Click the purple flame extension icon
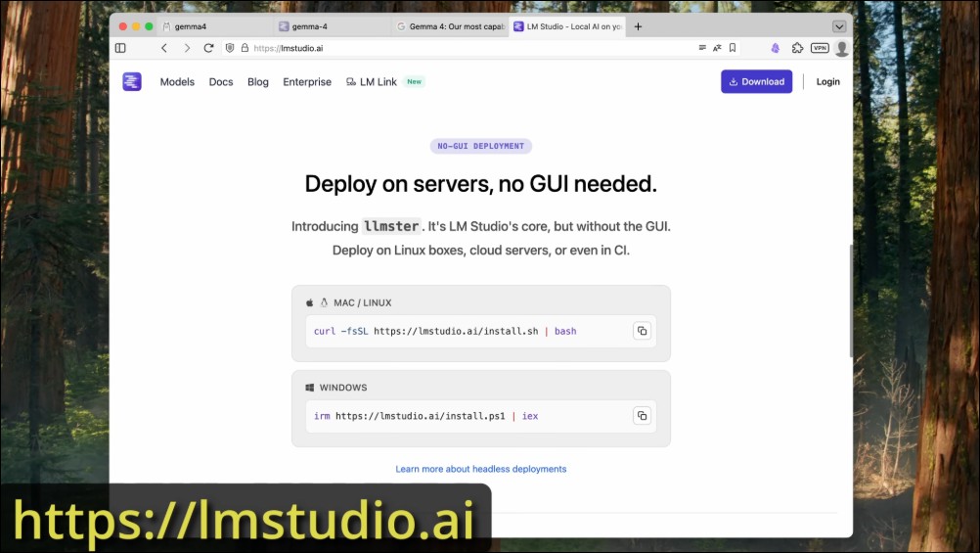The width and height of the screenshot is (980, 553). tap(776, 48)
